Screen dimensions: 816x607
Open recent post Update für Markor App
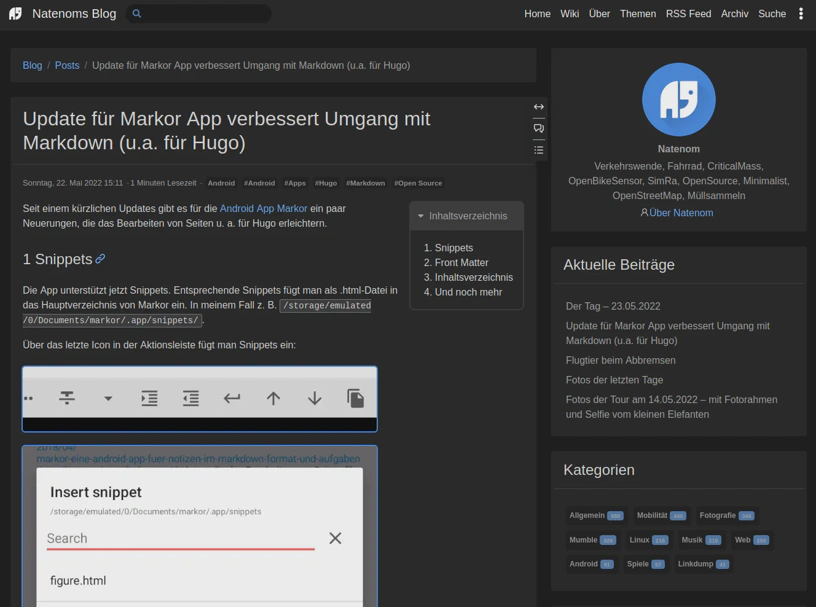tap(668, 333)
